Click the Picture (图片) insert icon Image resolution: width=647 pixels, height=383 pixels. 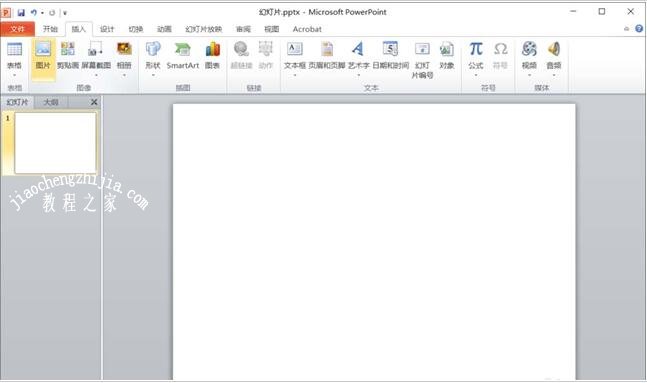tap(43, 50)
